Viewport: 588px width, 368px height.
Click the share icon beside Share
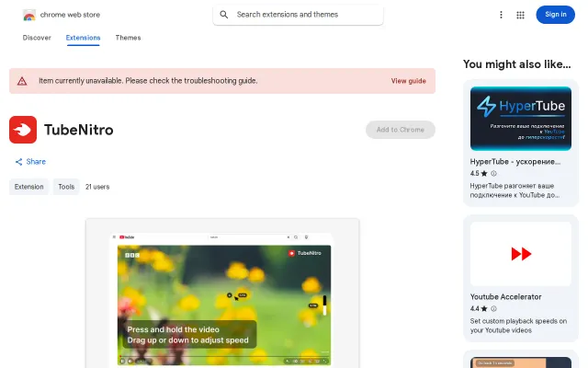click(18, 162)
